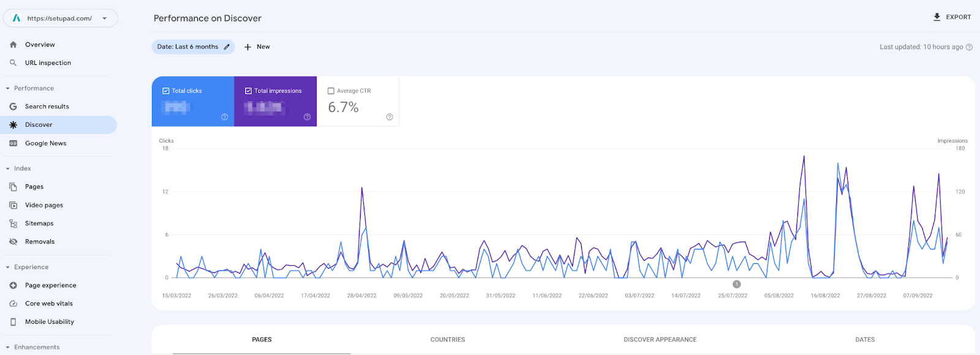Click the Export button

(952, 17)
